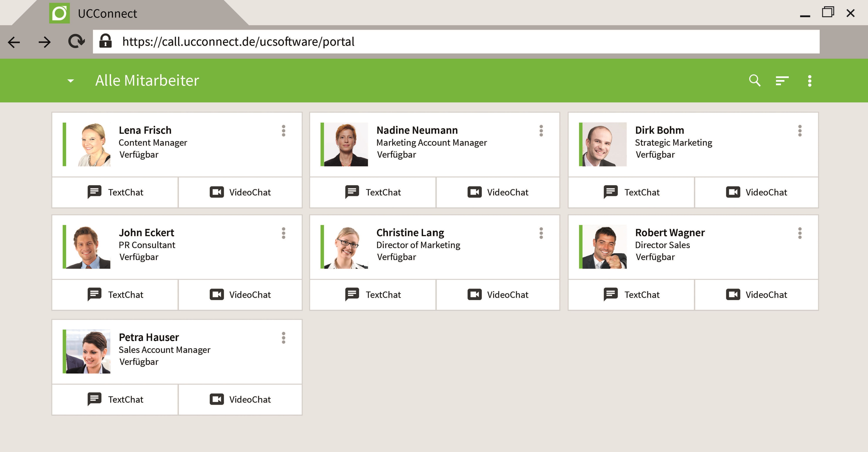Click the name Nadine Neumann
Screen dimensions: 868x452
pyautogui.click(x=417, y=130)
